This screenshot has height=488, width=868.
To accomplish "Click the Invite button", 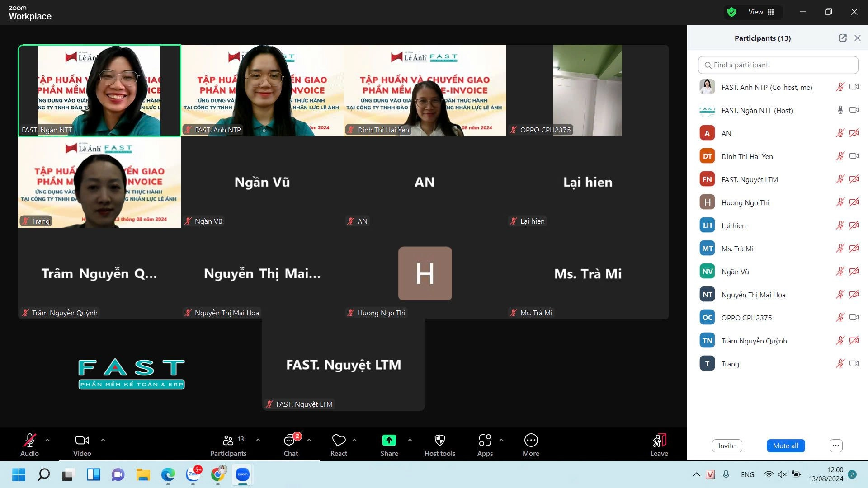I will [726, 446].
